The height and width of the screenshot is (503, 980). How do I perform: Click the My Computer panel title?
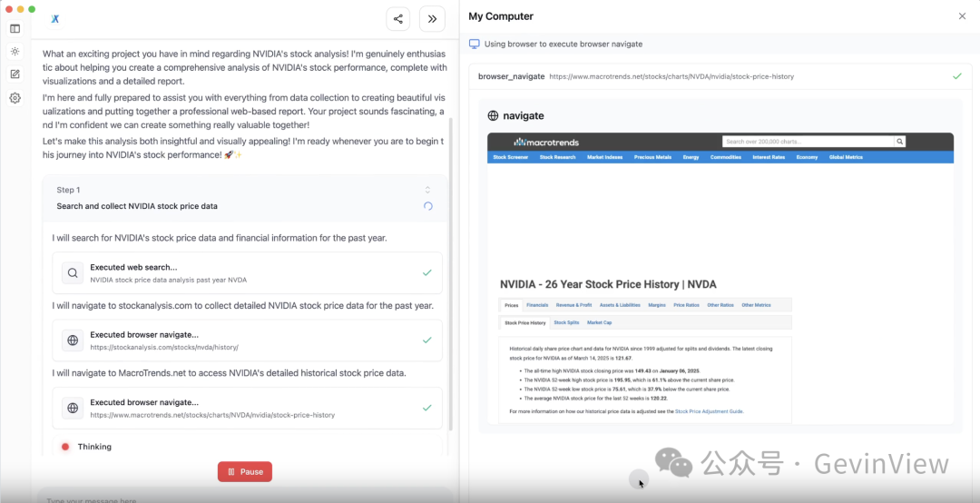(x=501, y=16)
